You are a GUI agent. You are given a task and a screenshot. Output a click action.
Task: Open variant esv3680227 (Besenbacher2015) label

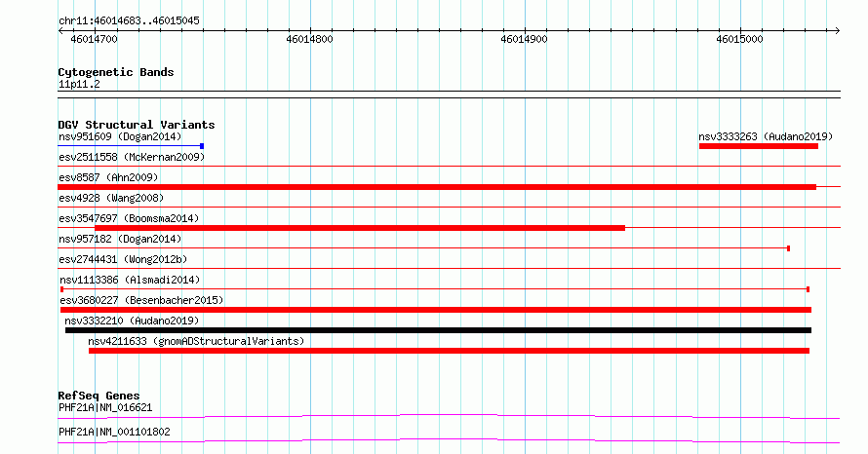point(141,300)
